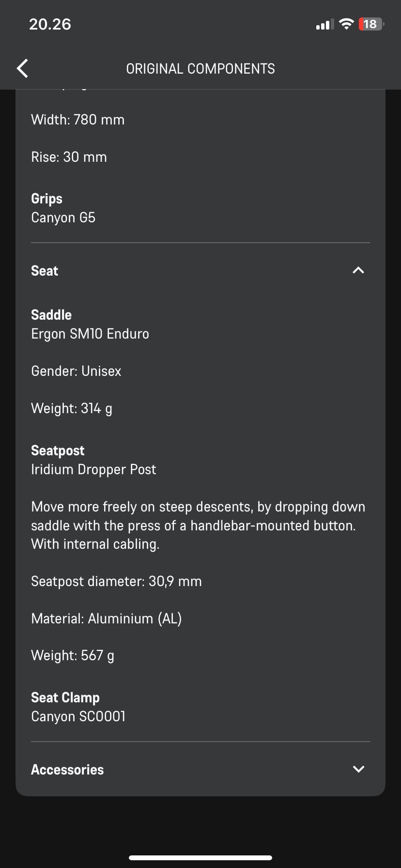Image resolution: width=401 pixels, height=868 pixels.
Task: Select the Iridium Dropper Post entry
Action: click(x=93, y=469)
